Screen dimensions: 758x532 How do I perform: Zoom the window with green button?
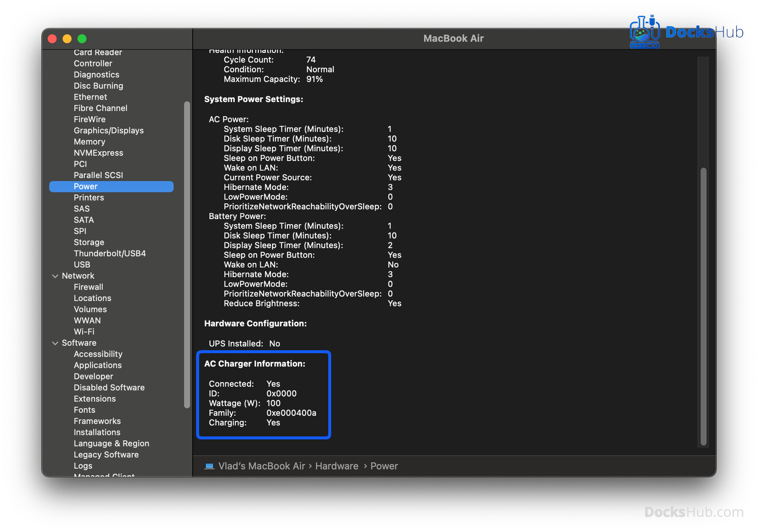82,38
